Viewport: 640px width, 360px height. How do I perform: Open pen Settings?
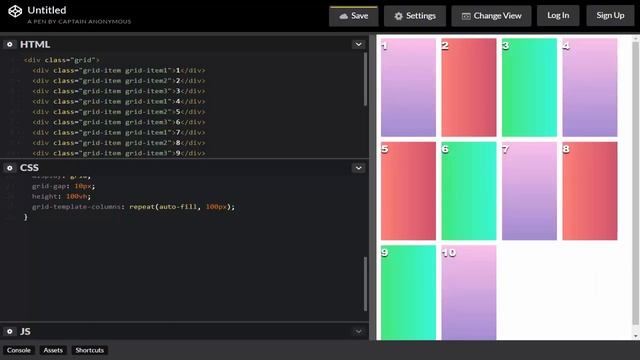pos(415,16)
